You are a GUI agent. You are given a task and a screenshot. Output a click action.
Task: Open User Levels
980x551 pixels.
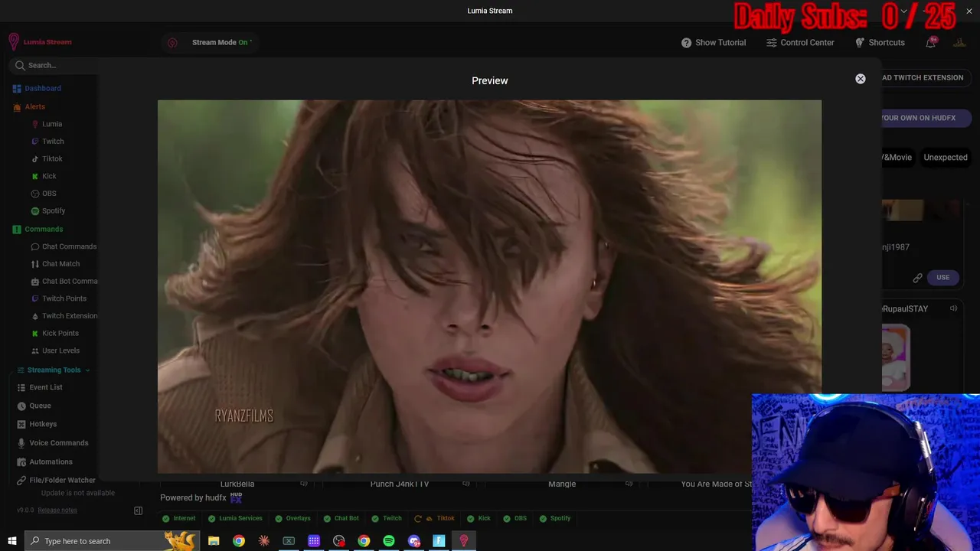point(55,350)
